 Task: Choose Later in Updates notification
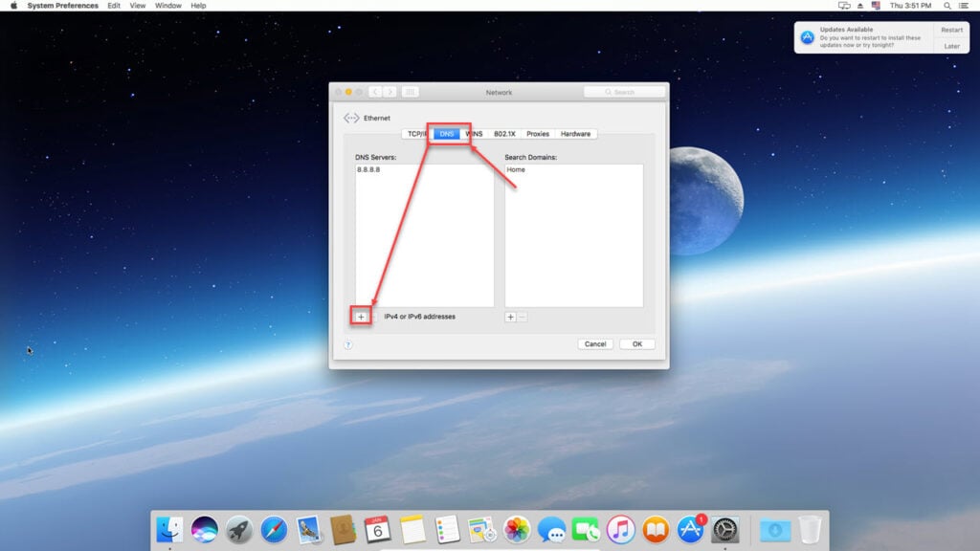pos(952,46)
